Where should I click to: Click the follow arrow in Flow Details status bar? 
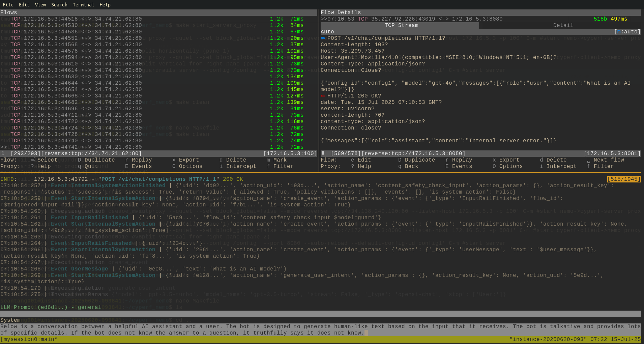[323, 153]
